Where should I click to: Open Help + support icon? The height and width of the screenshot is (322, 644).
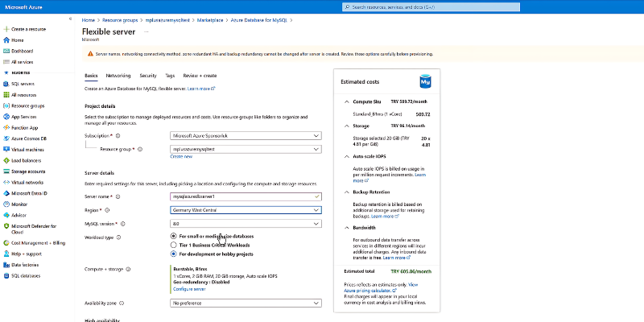(6, 254)
